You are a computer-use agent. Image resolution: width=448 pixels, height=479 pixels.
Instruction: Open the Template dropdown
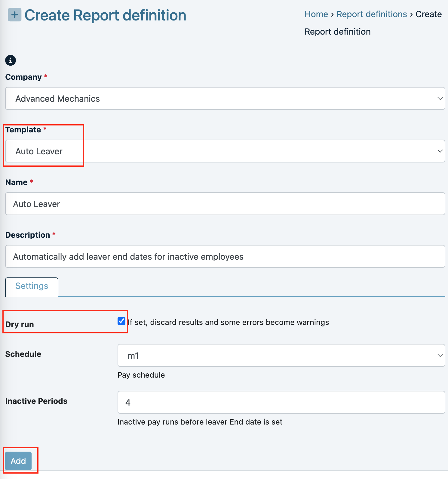[x=225, y=151]
